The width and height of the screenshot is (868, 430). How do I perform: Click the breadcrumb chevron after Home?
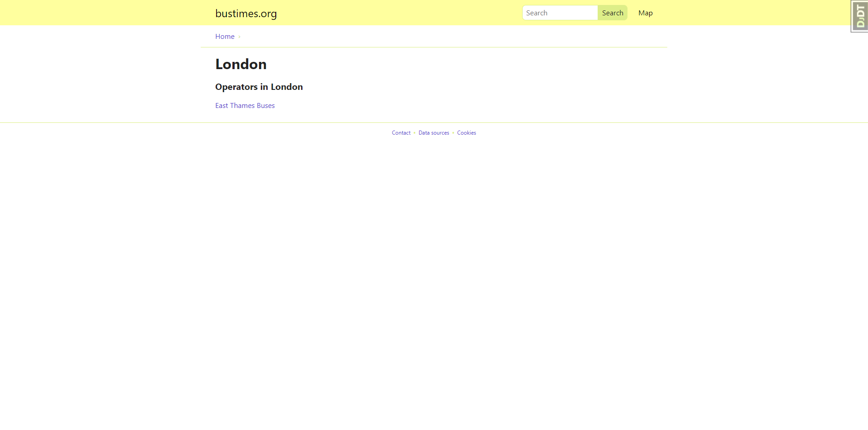tap(239, 37)
